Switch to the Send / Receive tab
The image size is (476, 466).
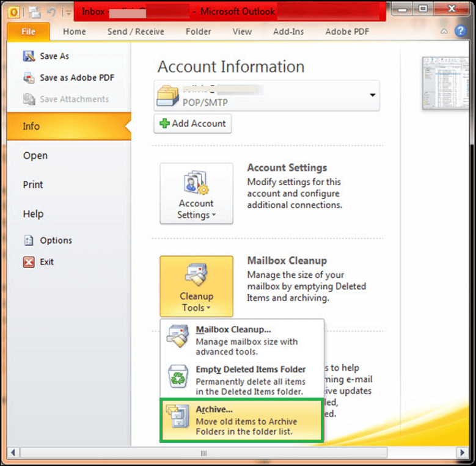pyautogui.click(x=136, y=32)
